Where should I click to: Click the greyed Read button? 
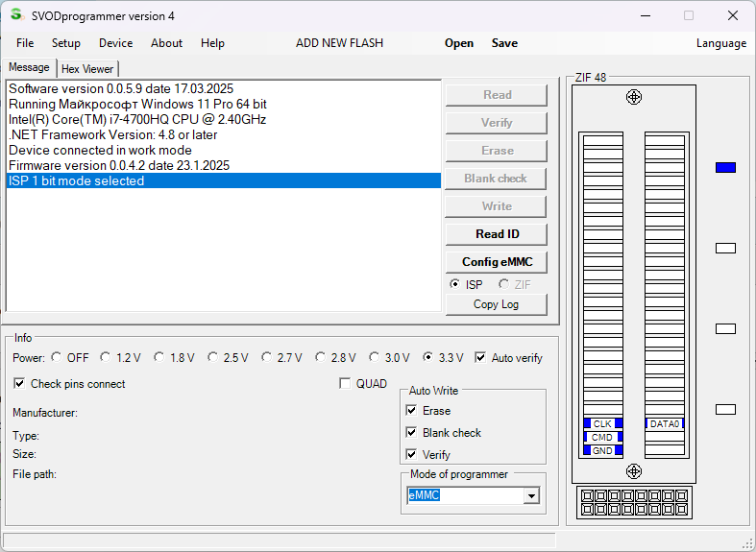497,95
